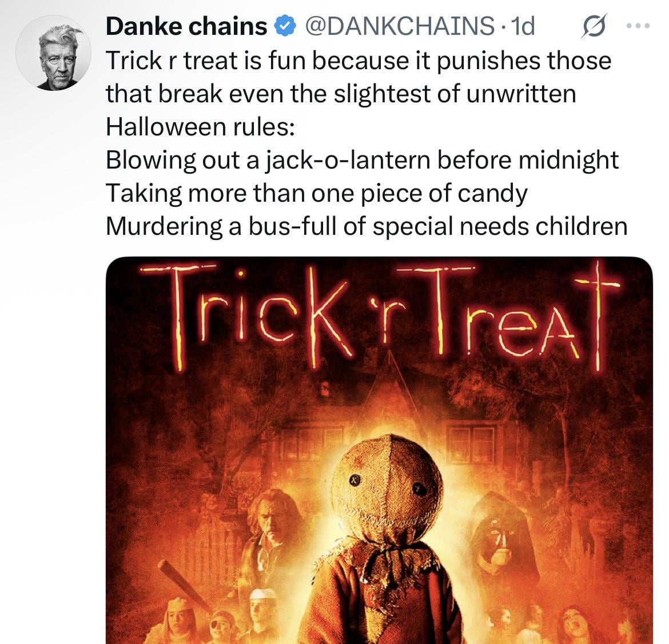Click the "Halloween rules:" text line

click(x=200, y=126)
